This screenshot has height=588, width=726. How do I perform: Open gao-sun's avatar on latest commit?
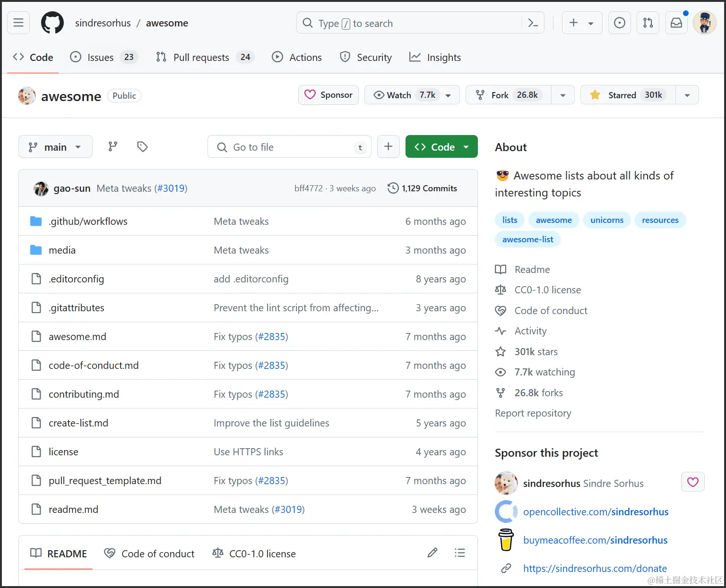(x=41, y=188)
